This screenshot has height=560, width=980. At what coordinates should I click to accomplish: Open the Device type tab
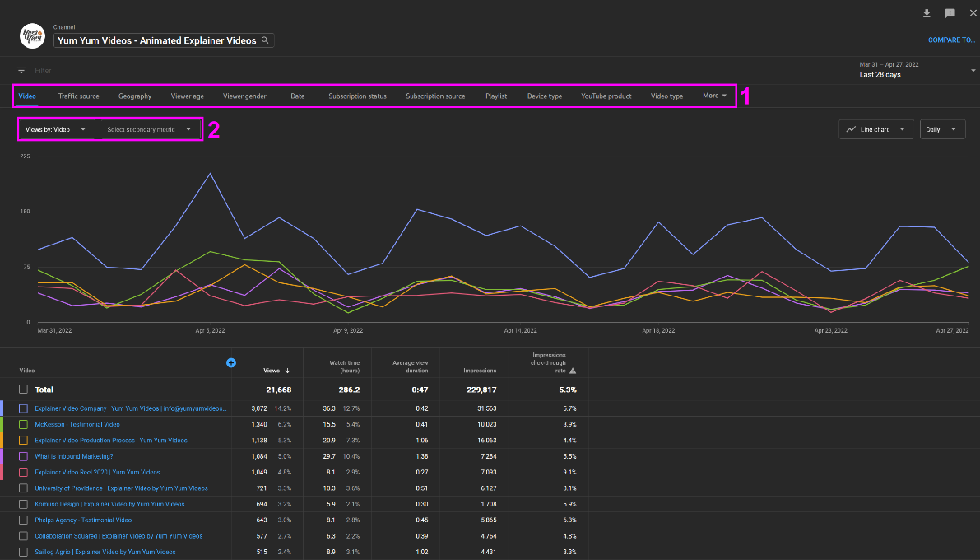point(545,96)
